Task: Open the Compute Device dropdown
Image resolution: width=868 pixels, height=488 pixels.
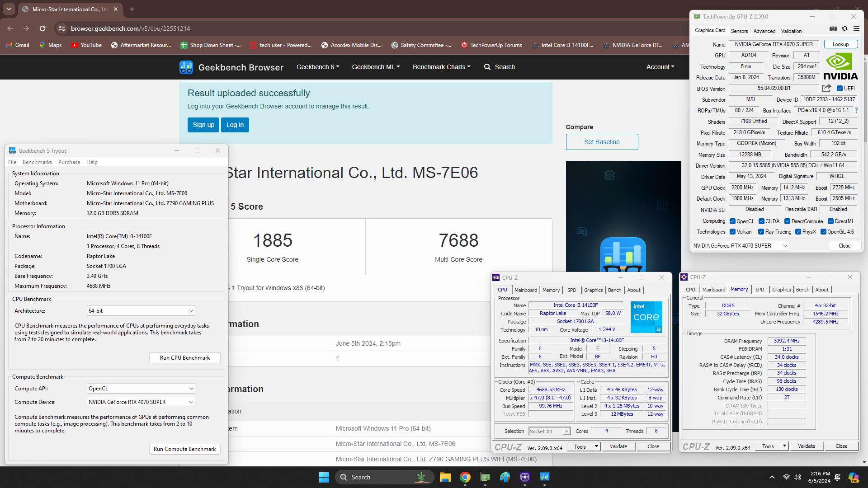Action: [141, 402]
